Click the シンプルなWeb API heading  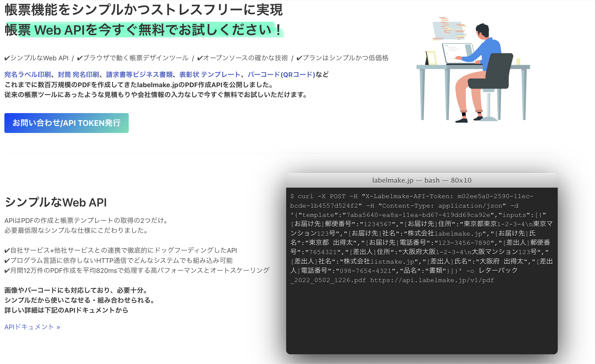(56, 202)
